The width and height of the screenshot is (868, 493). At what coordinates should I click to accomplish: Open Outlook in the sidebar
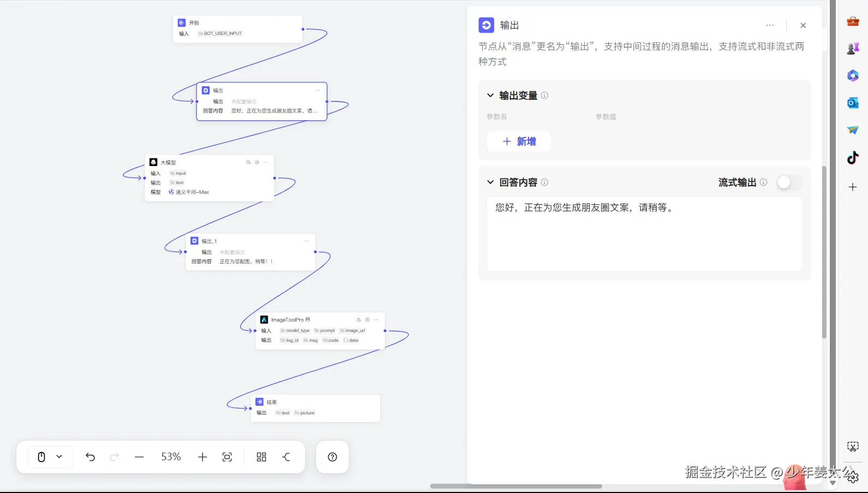[x=853, y=103]
